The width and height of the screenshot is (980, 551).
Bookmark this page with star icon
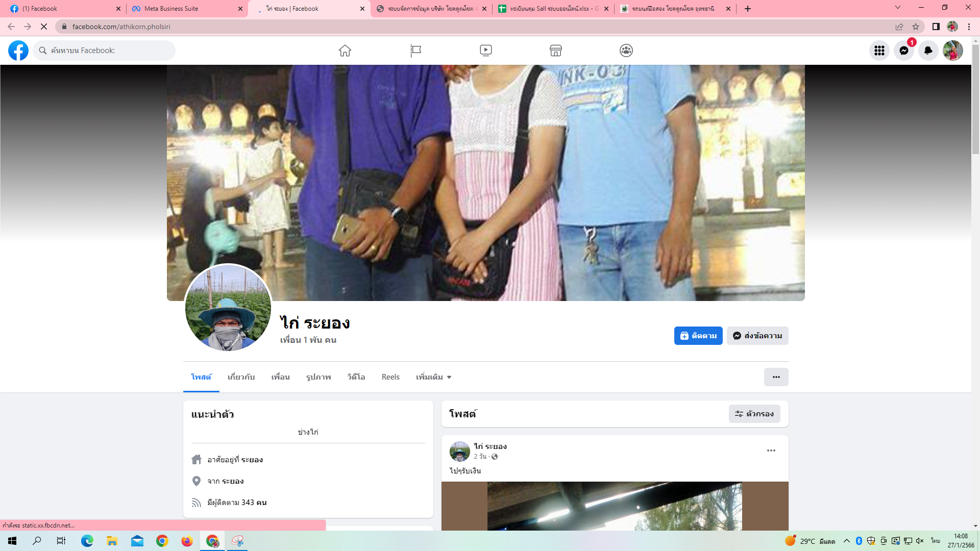[x=916, y=27]
